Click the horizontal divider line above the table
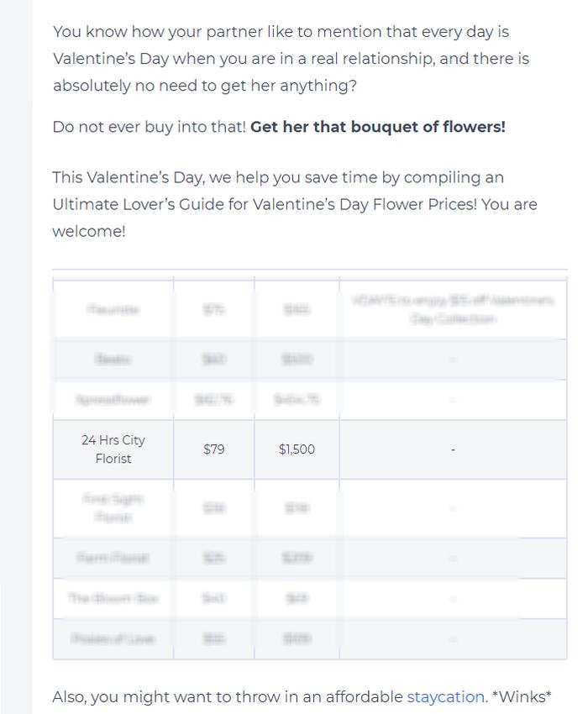Viewport: 588px width, 714px height. 310,270
